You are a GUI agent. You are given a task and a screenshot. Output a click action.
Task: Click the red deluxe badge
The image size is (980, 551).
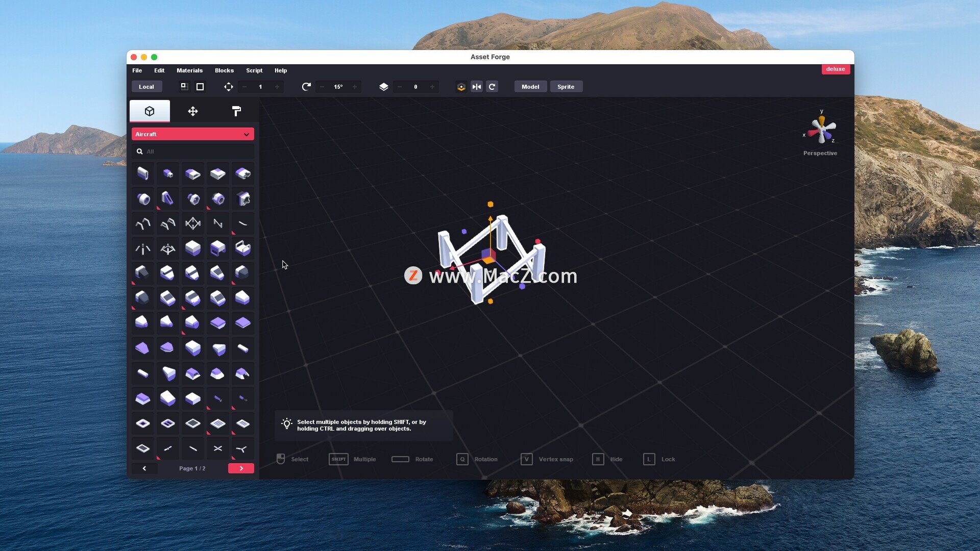tap(836, 69)
